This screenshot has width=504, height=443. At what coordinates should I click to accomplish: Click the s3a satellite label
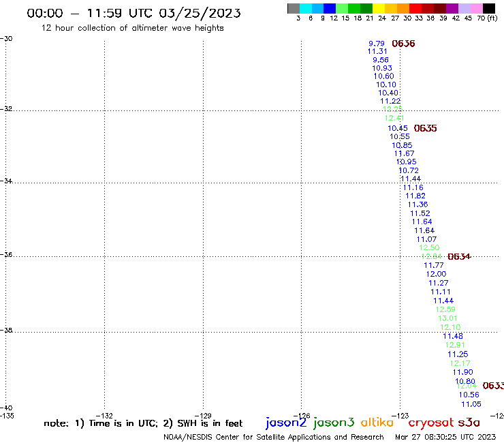coord(469,423)
